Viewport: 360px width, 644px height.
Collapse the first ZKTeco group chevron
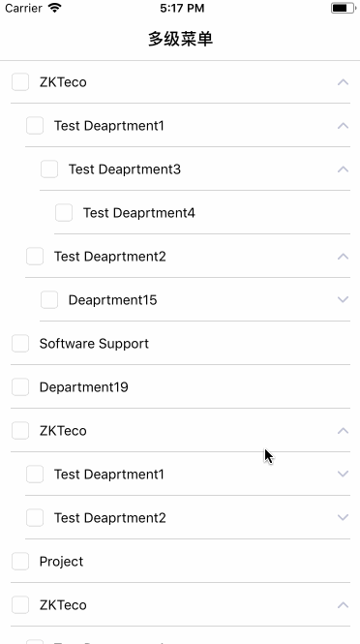pyautogui.click(x=343, y=82)
